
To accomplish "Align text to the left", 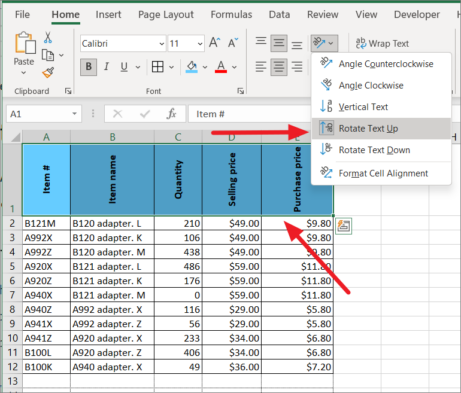I will tap(261, 67).
